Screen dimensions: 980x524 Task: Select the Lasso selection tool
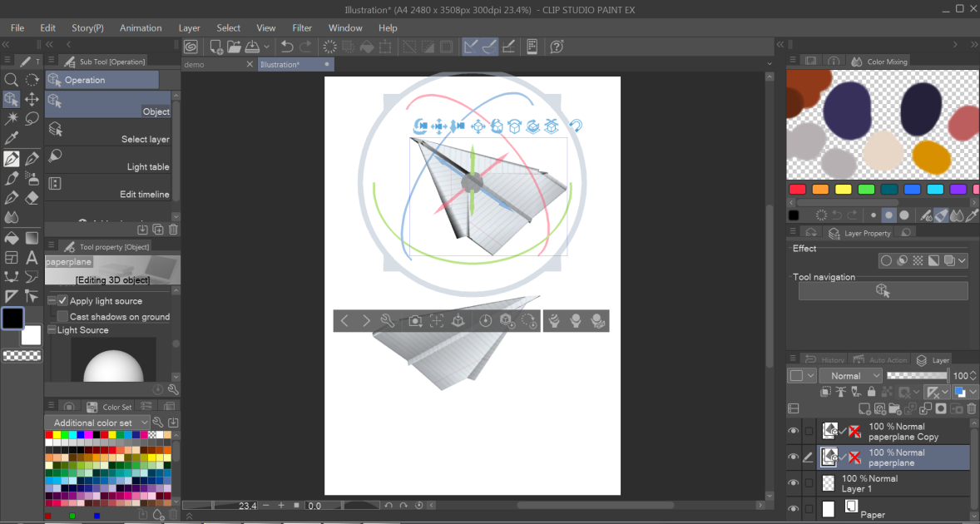coord(32,119)
